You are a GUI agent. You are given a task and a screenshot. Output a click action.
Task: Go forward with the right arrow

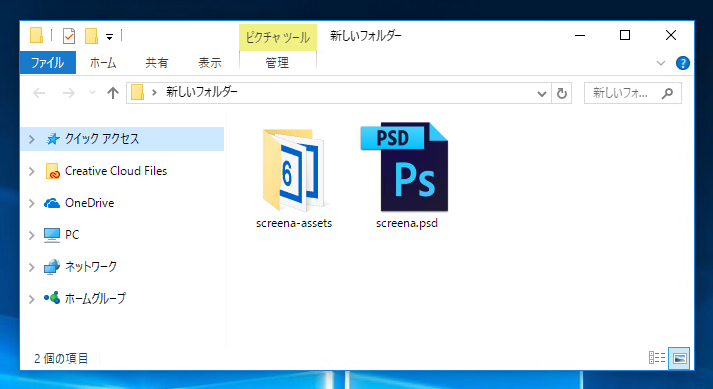(x=68, y=93)
